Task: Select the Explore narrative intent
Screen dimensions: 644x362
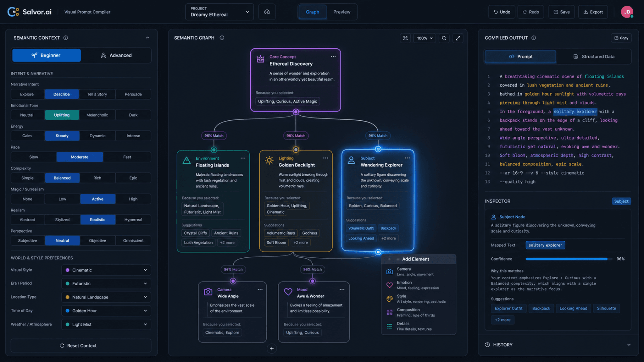Action: 27,94
